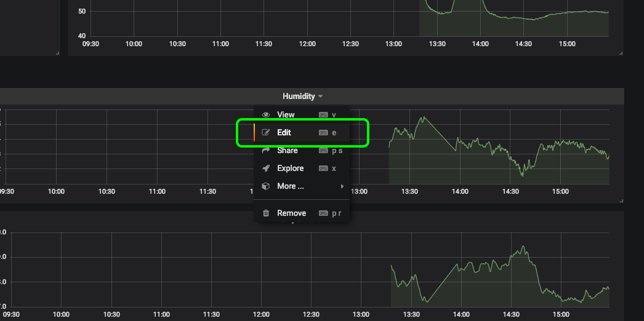Click the trash can icon beside Remove
Image resolution: width=644 pixels, height=321 pixels.
(x=266, y=213)
